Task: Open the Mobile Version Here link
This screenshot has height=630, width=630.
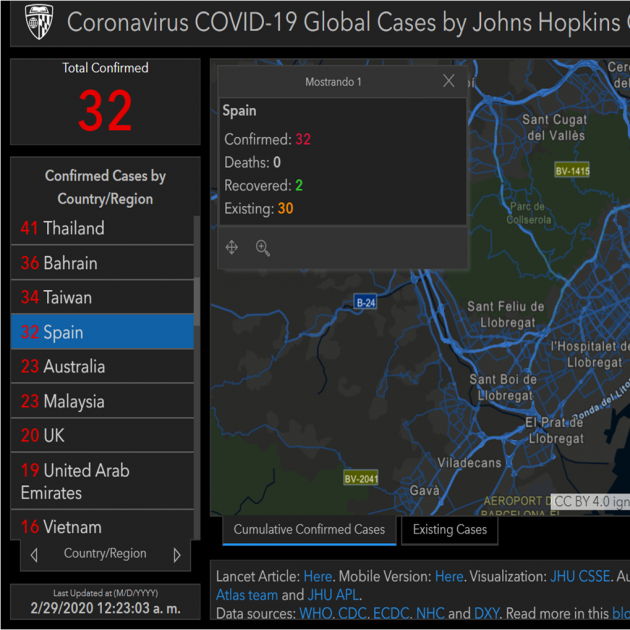Action: [449, 576]
